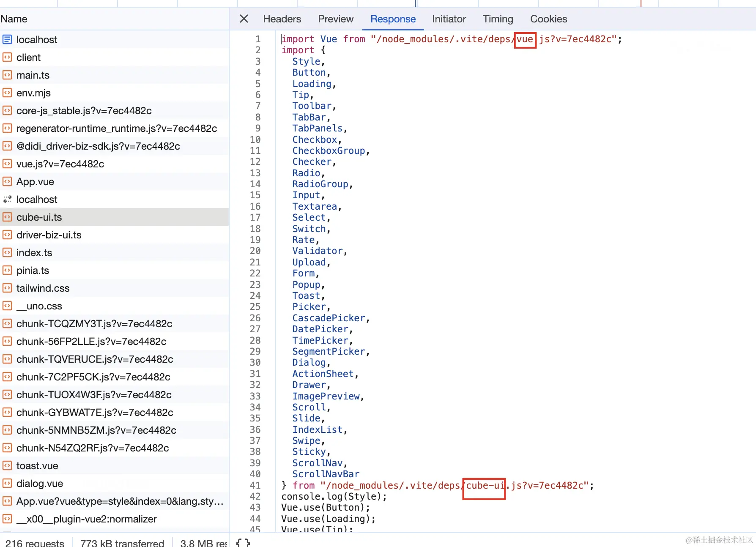Click the script icon next to client
756x547 pixels.
(x=7, y=57)
